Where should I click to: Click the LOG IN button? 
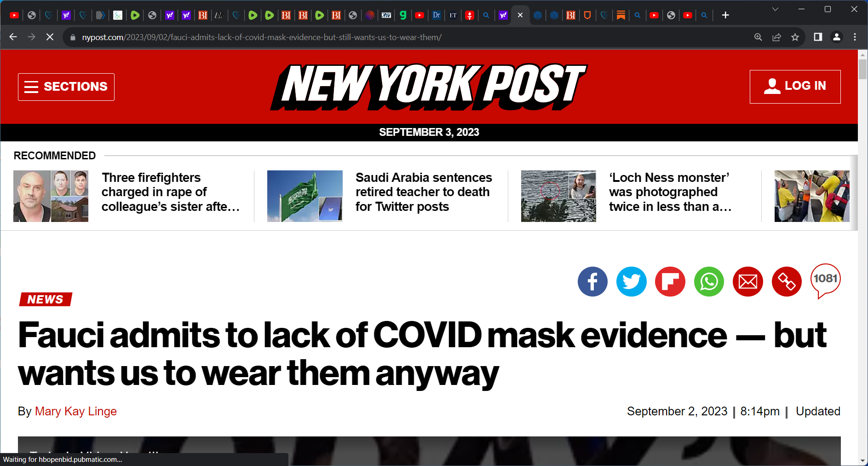pos(795,87)
